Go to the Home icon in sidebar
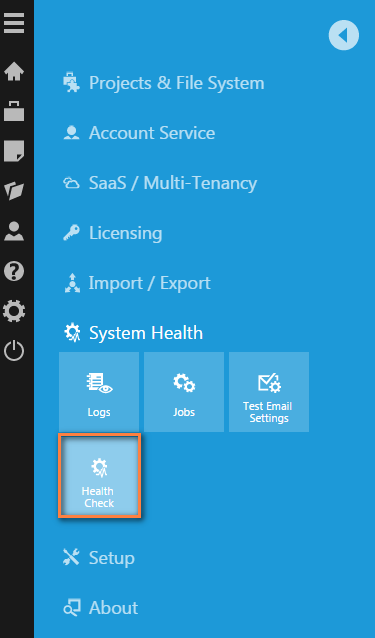Image resolution: width=375 pixels, height=638 pixels. coord(14,71)
